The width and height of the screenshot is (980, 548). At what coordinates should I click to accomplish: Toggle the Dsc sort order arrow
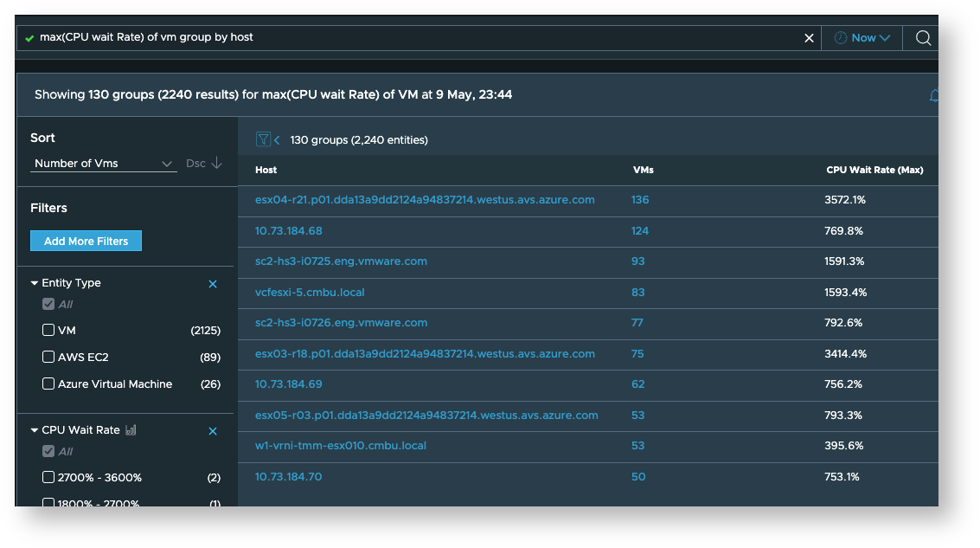tap(216, 163)
